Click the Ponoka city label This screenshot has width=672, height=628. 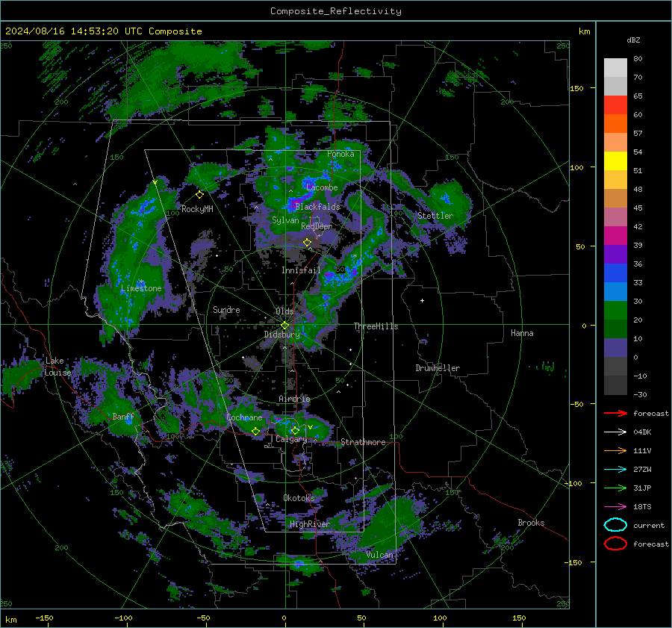point(340,154)
